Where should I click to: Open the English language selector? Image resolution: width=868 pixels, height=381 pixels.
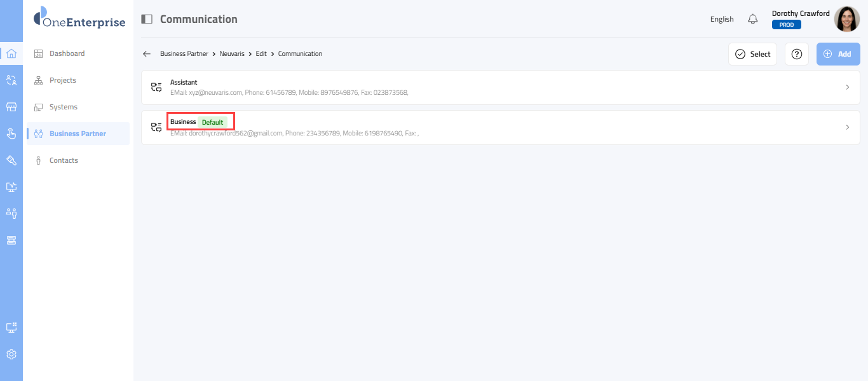[722, 19]
